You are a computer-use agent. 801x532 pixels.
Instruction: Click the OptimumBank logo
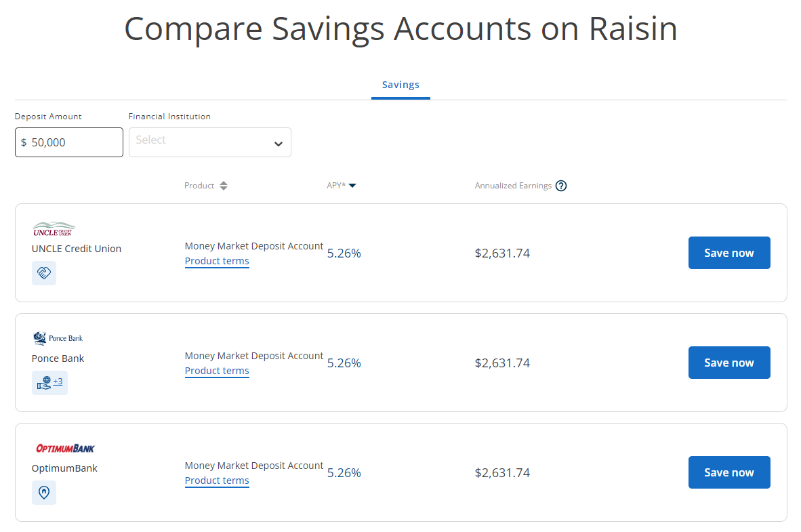tap(65, 448)
